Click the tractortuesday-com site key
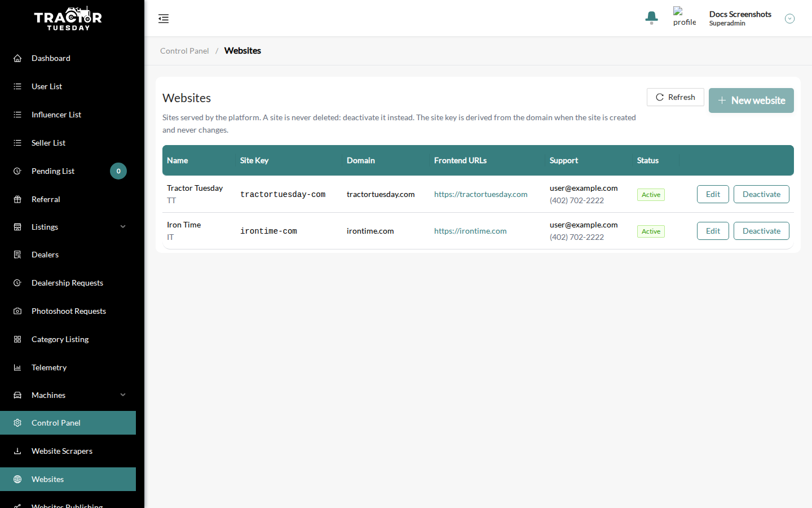The width and height of the screenshot is (812, 508). coord(283,194)
